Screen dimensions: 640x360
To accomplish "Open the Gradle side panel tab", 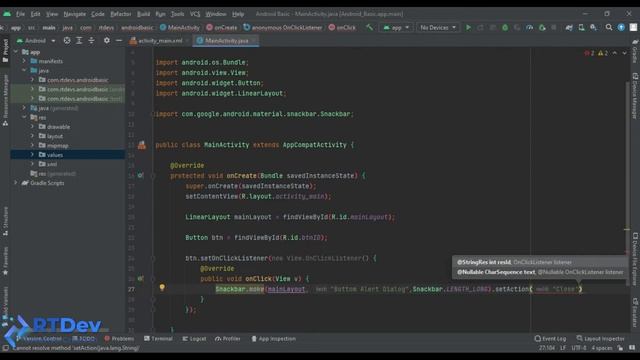I will [x=635, y=52].
